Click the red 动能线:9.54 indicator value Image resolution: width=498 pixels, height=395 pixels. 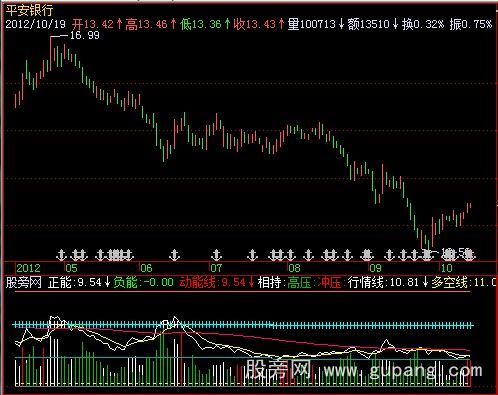coord(213,283)
